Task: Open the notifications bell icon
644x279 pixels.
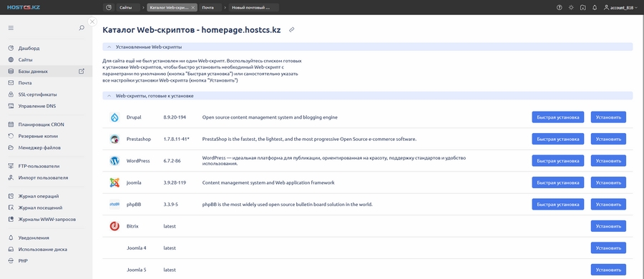Action: point(595,7)
